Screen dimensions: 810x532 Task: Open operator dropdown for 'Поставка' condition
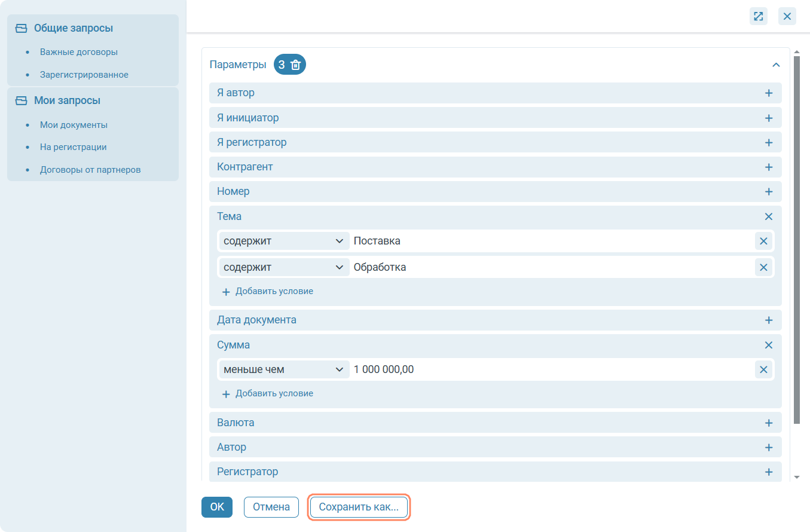283,241
